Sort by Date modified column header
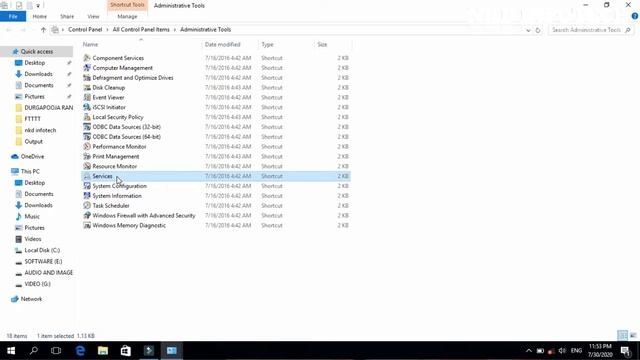The height and width of the screenshot is (360, 640). pyautogui.click(x=222, y=44)
